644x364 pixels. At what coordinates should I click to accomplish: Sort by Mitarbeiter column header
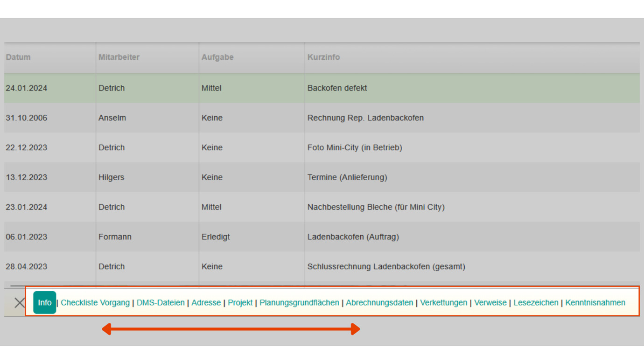[119, 57]
